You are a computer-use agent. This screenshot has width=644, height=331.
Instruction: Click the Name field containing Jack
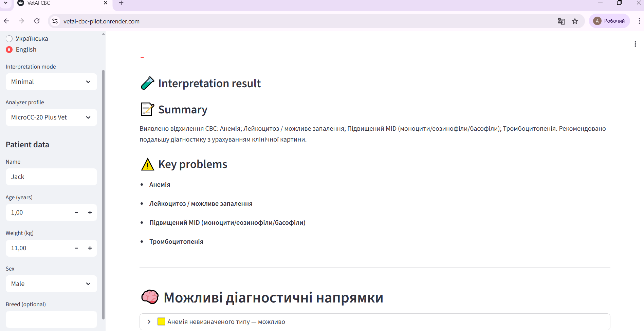[x=51, y=177]
